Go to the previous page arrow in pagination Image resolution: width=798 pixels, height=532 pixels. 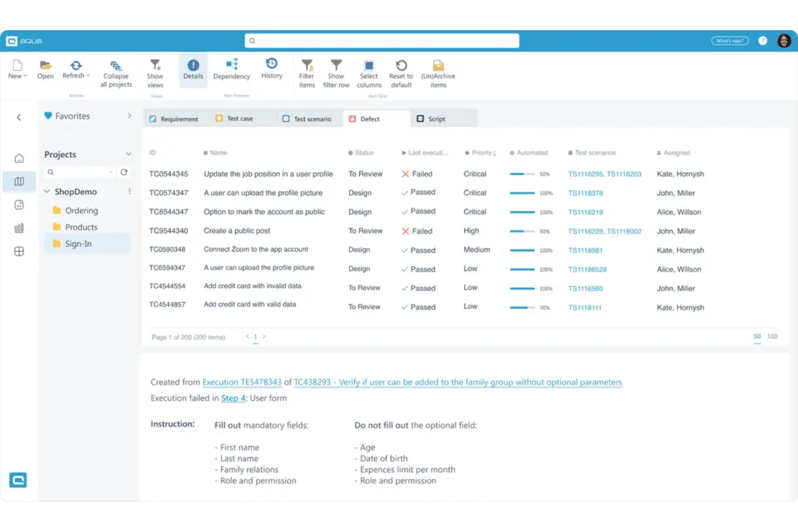click(x=247, y=336)
